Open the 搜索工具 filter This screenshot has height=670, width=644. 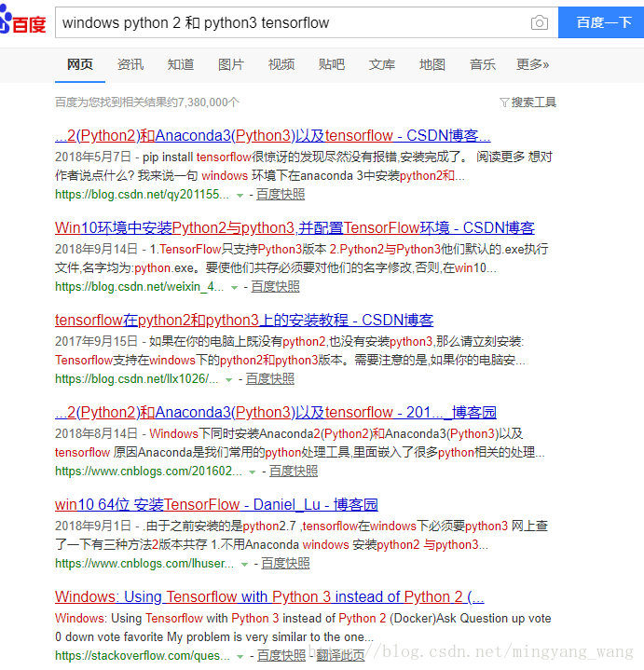point(528,103)
